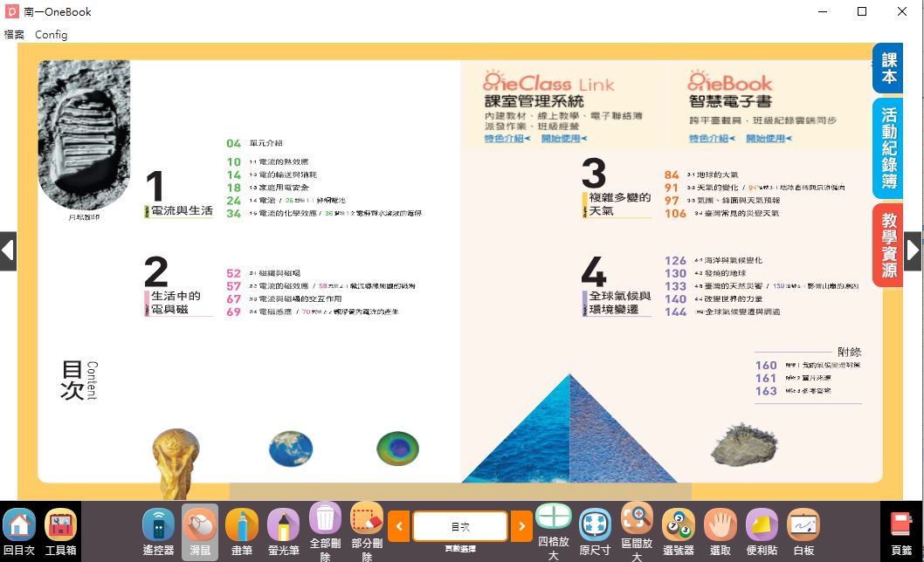Select the 螢光筆 highlighter tool
The height and width of the screenshot is (562, 924).
(x=284, y=532)
